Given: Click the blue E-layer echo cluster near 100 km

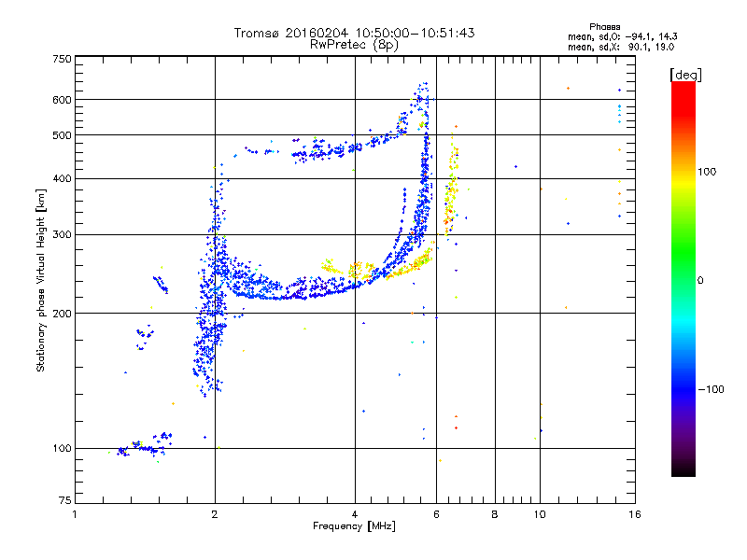Looking at the screenshot, I should 144,445.
